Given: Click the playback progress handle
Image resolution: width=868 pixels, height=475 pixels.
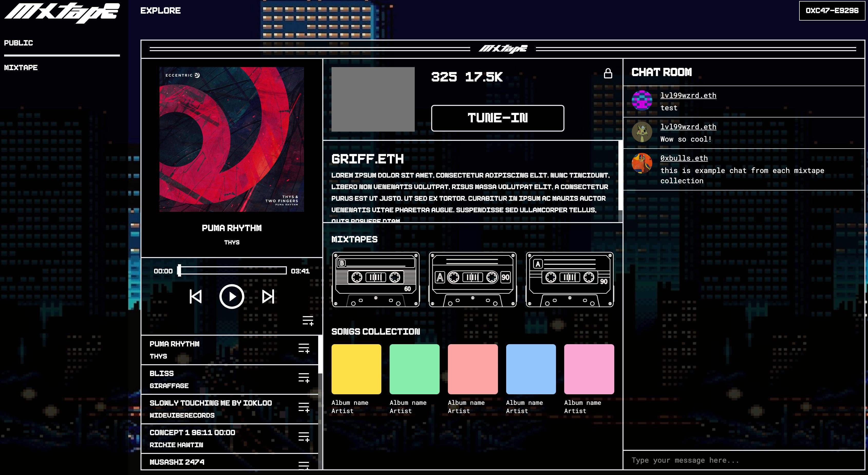Looking at the screenshot, I should coord(179,271).
